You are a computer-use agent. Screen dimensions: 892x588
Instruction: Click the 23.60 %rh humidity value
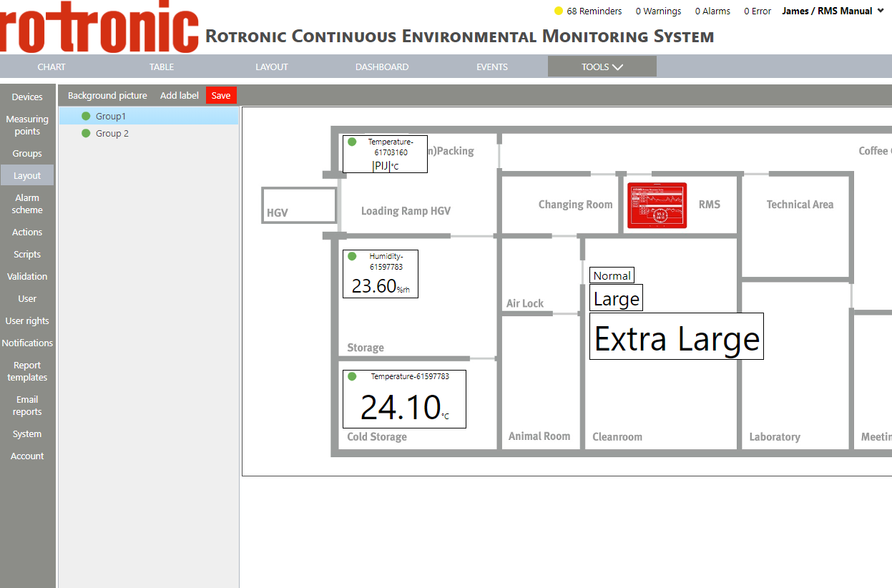(x=381, y=286)
